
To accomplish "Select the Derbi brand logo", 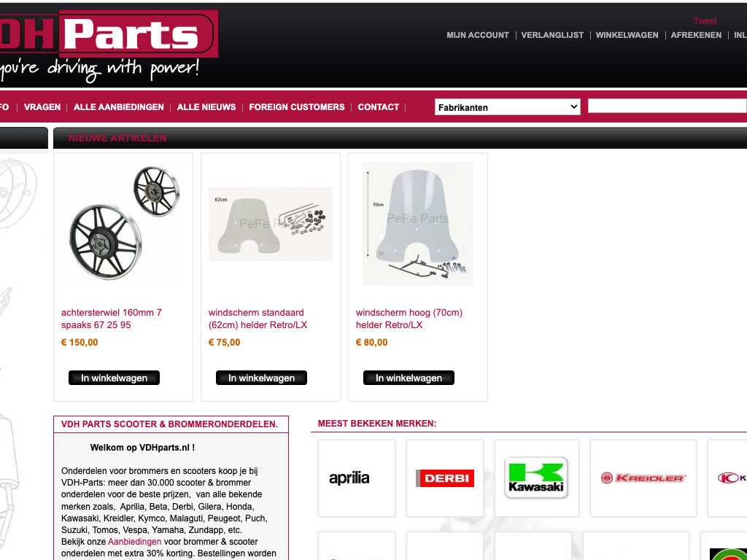I will point(444,478).
